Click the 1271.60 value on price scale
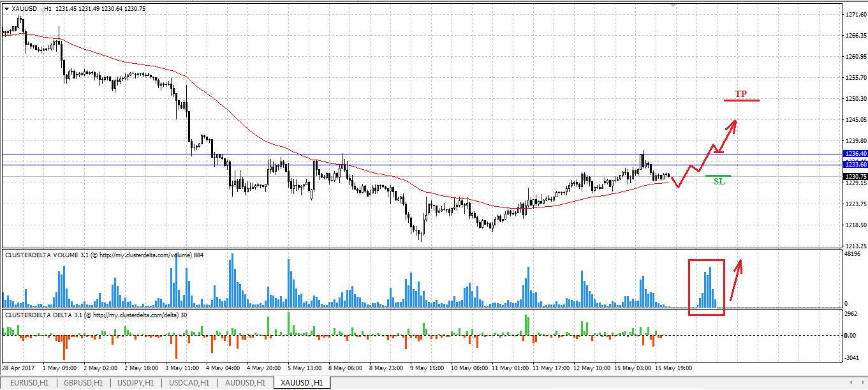868x390 pixels. [x=853, y=14]
